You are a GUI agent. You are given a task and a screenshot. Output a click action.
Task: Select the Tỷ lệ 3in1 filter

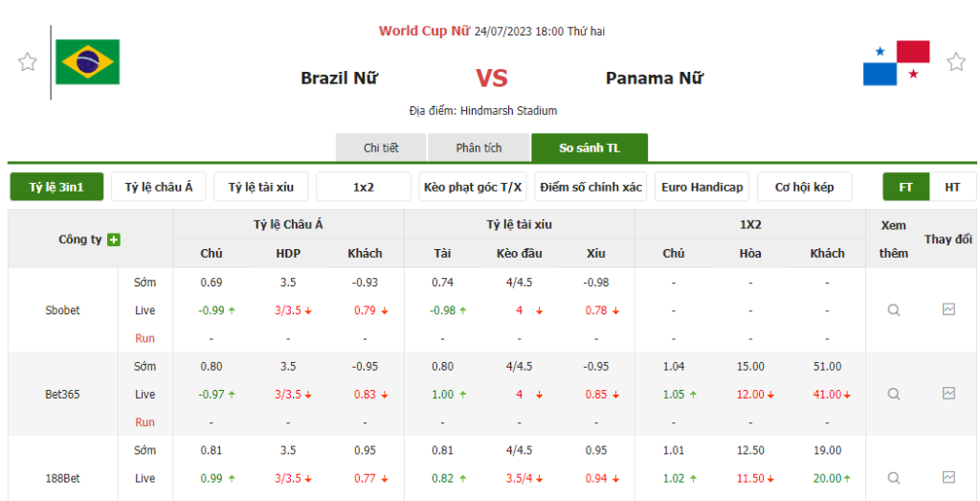(x=56, y=187)
